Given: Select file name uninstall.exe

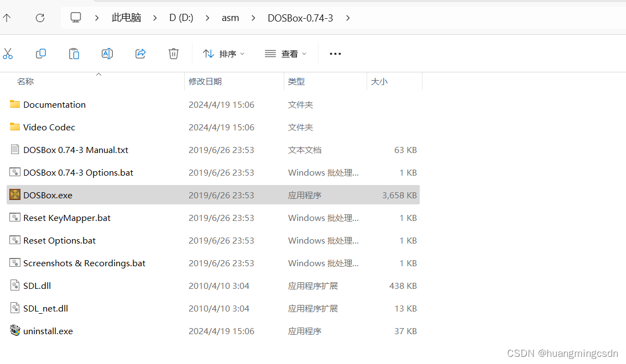Looking at the screenshot, I should click(48, 331).
